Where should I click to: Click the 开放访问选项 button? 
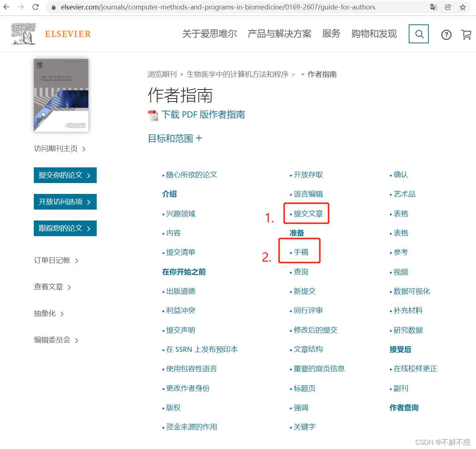[x=65, y=202]
